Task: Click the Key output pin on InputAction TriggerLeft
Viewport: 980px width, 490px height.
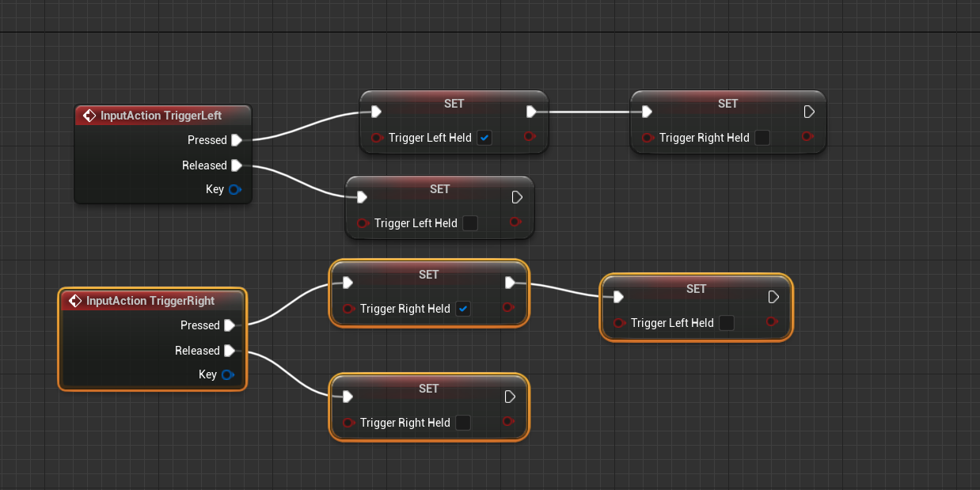Action: coord(235,189)
